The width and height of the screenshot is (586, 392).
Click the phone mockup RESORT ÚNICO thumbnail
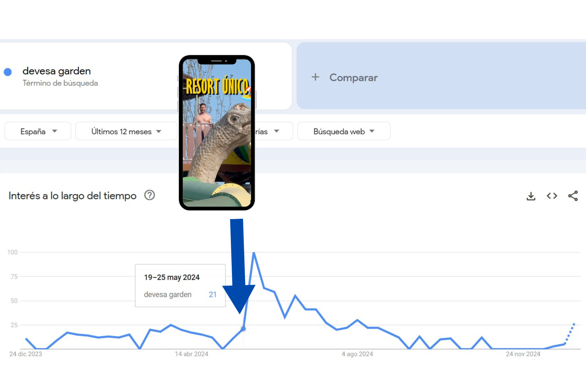pos(217,133)
